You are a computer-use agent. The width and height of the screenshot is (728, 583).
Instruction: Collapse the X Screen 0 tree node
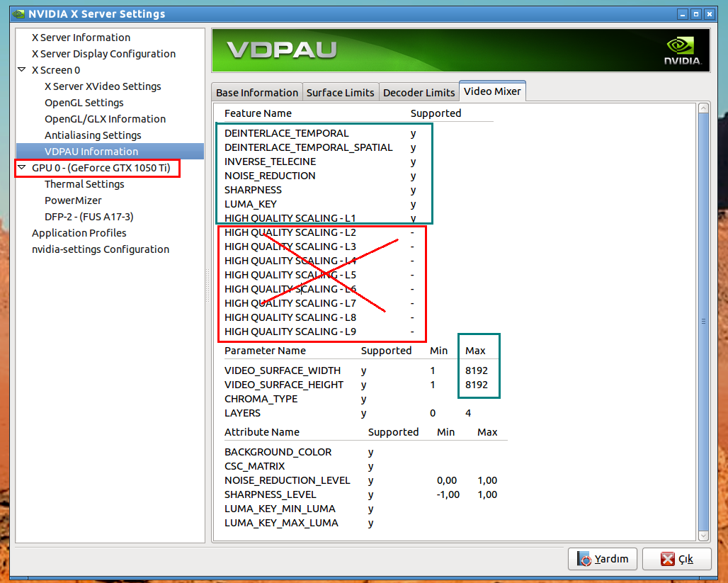21,69
